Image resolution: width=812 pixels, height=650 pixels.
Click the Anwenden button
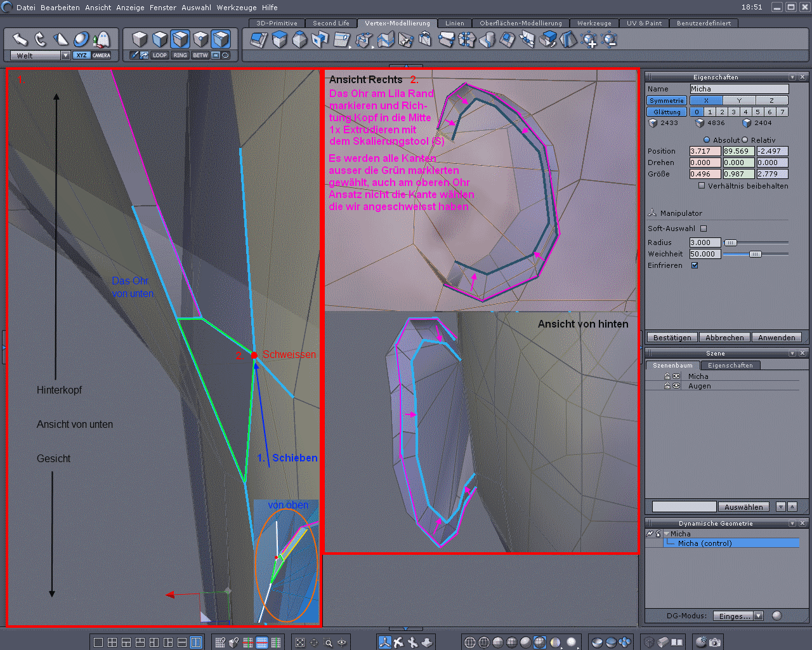pyautogui.click(x=776, y=338)
